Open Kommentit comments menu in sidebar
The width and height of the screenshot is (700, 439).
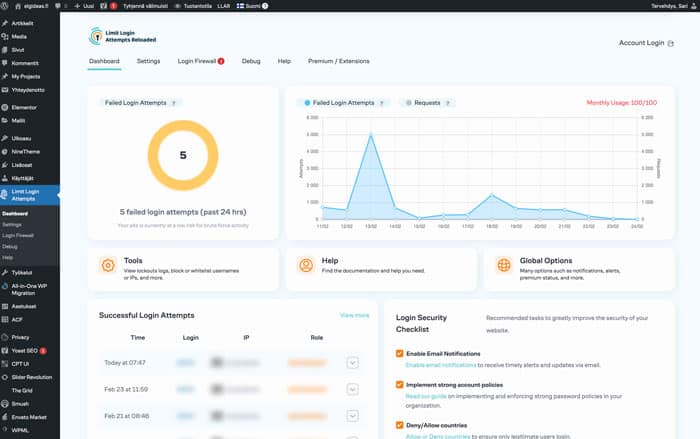25,63
